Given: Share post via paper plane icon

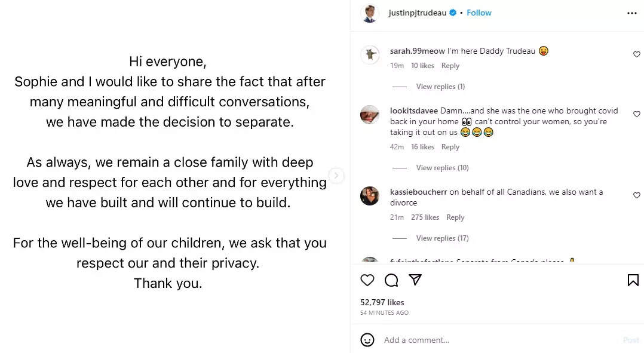Looking at the screenshot, I should [415, 280].
